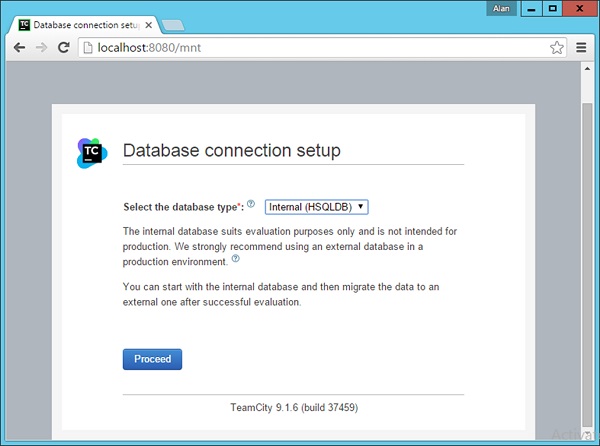The image size is (600, 446).
Task: Click the browser Back arrow
Action: pos(19,47)
